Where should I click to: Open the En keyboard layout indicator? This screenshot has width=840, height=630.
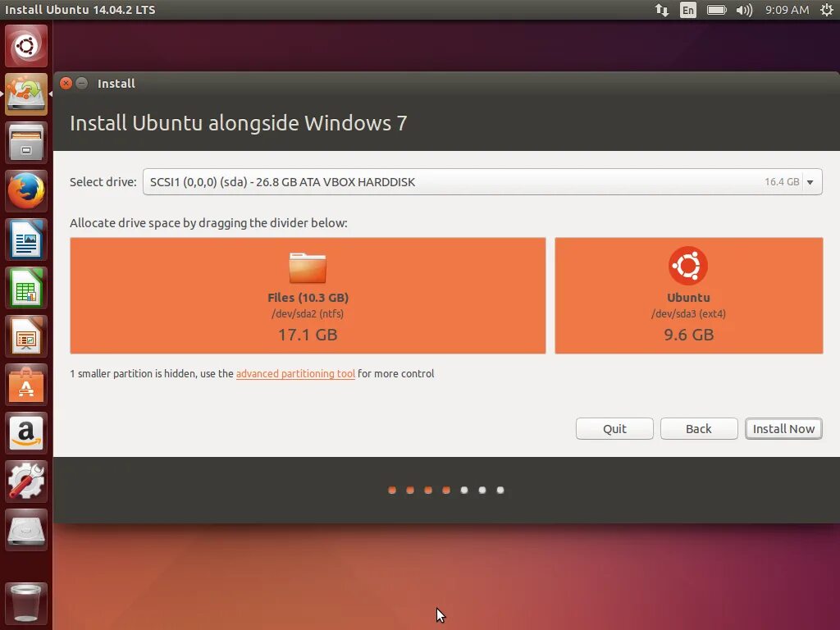688,10
